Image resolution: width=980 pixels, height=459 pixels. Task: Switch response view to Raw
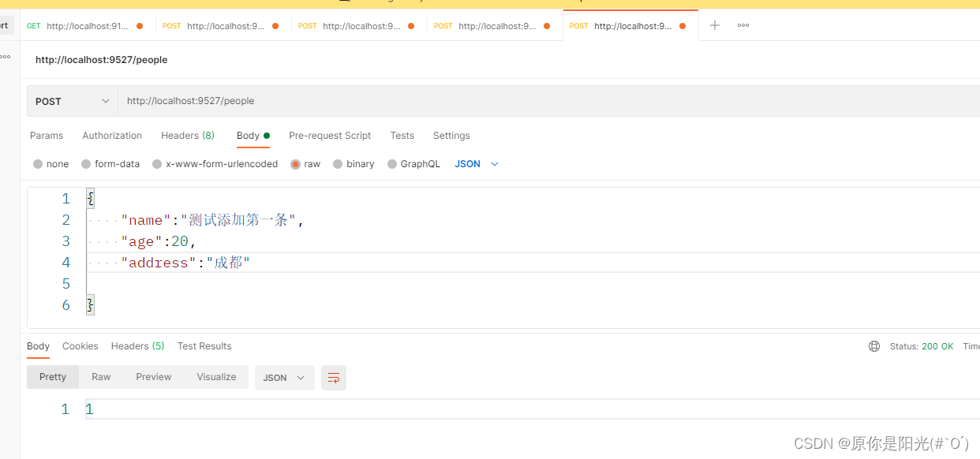coord(101,377)
